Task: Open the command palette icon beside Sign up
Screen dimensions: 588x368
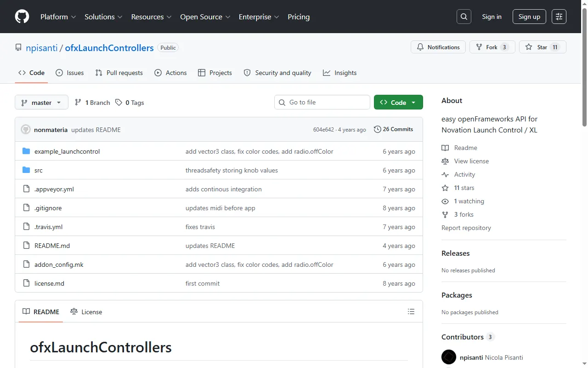Action: coord(559,17)
